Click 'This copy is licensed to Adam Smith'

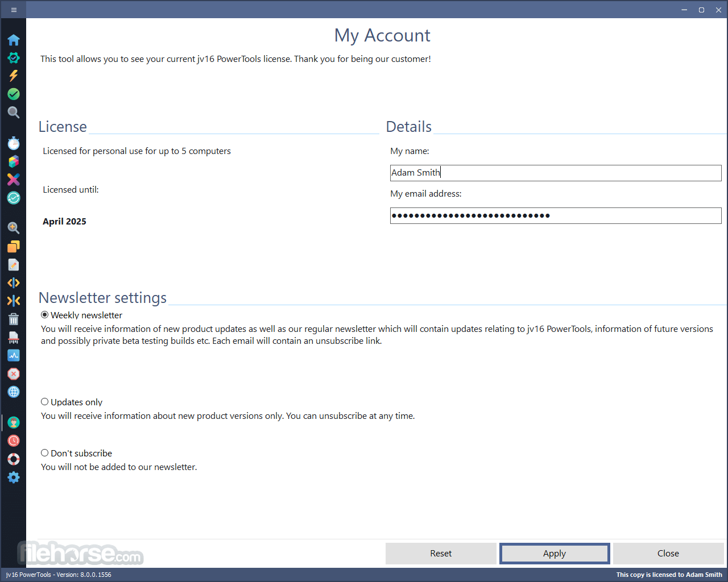pos(669,575)
